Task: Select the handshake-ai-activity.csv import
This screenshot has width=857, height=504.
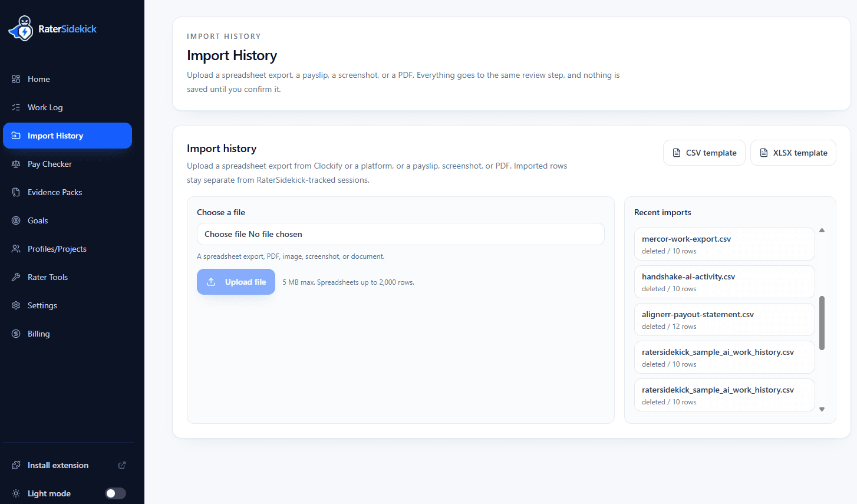Action: coord(724,282)
